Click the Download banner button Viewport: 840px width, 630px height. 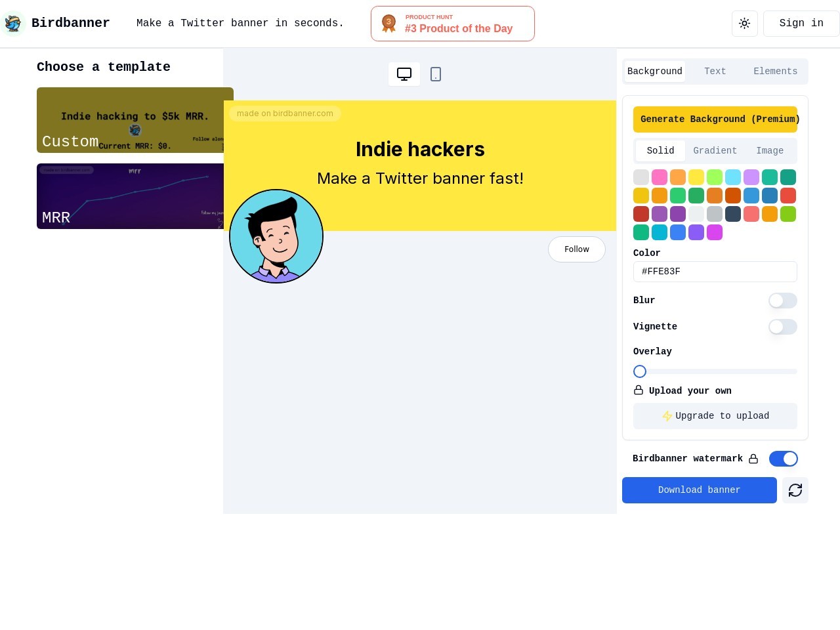click(700, 490)
